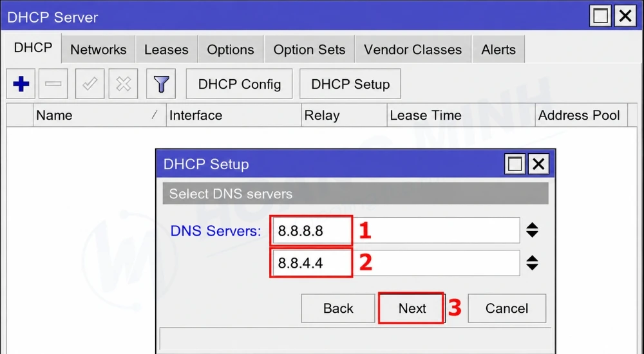Switch to the DHCP tab
The width and height of the screenshot is (644, 354).
(33, 48)
